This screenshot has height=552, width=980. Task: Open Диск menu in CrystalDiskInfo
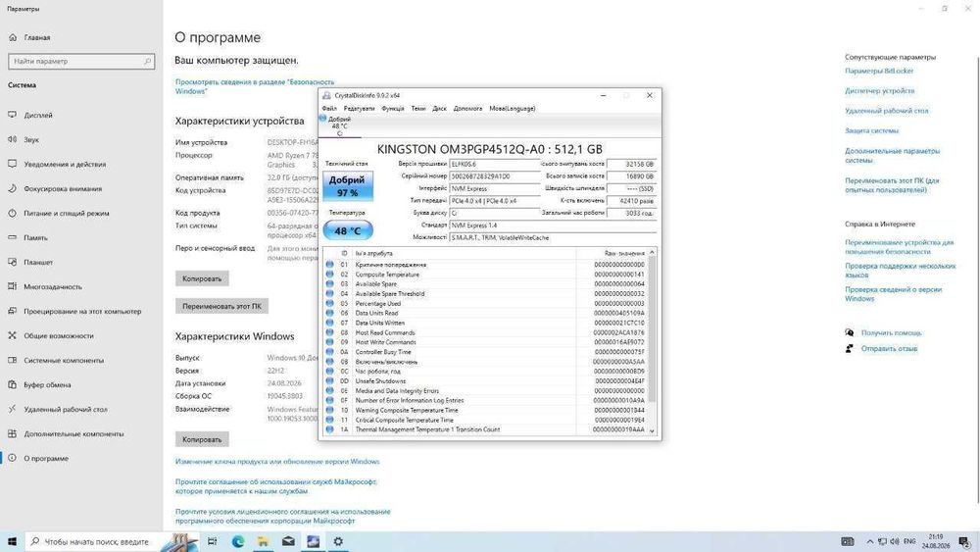pyautogui.click(x=439, y=108)
